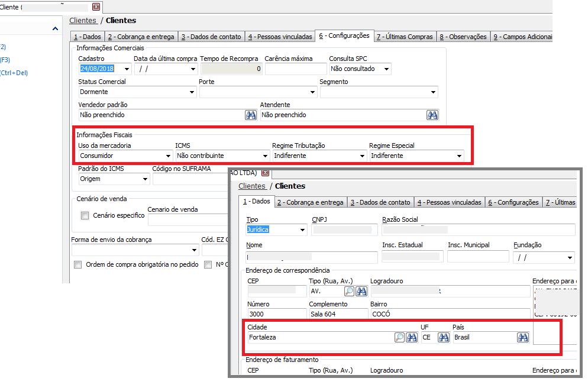Expand Uso da mercadoria dropdown
Viewport: 588px width, 388px height.
[x=169, y=156]
